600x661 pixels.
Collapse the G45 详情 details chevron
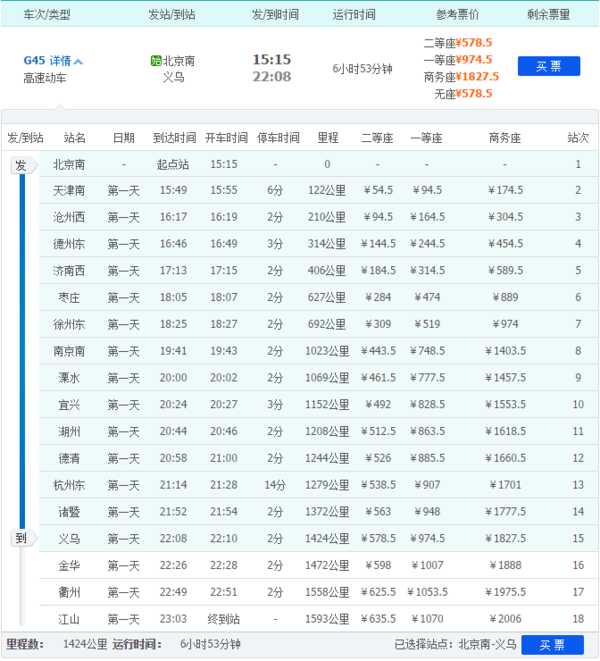point(78,61)
